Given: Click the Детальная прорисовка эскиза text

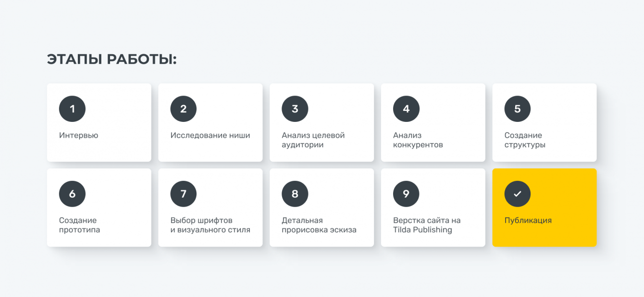Looking at the screenshot, I should tap(319, 225).
